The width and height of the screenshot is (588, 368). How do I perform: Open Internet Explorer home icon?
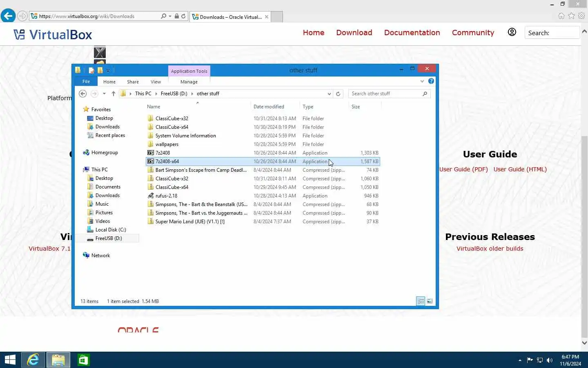[x=561, y=16]
